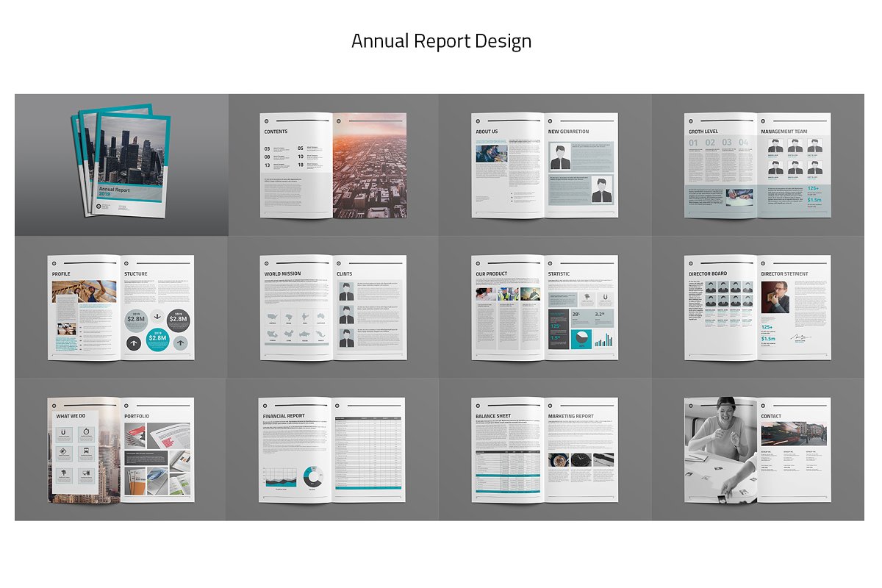The width and height of the screenshot is (882, 588).
Task: Click the teal $2.8M circle
Action: (x=157, y=340)
